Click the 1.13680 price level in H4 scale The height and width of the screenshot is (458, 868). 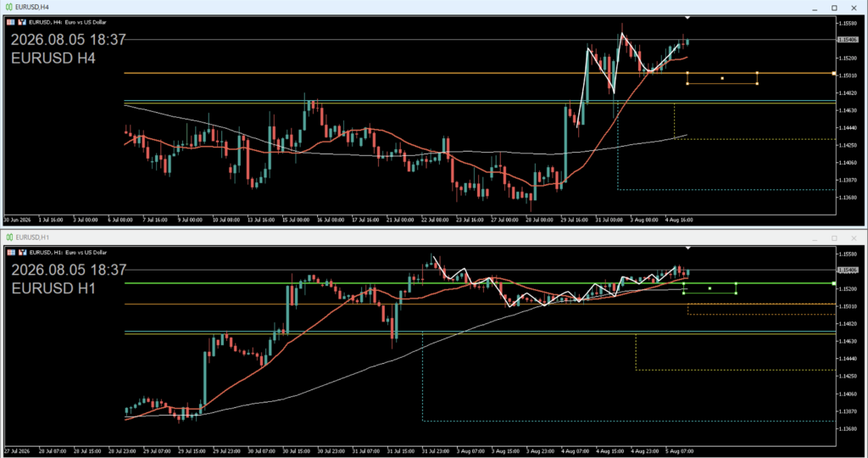click(848, 198)
